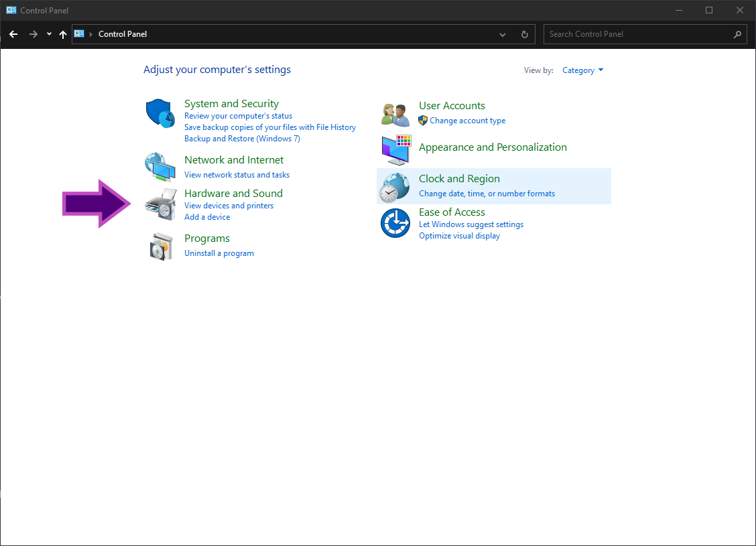The width and height of the screenshot is (756, 546).
Task: Expand the recent pages chevron beside forward arrow
Action: [48, 34]
